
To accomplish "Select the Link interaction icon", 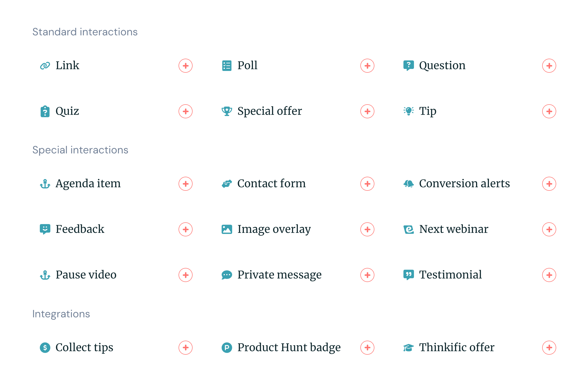I will pyautogui.click(x=45, y=65).
